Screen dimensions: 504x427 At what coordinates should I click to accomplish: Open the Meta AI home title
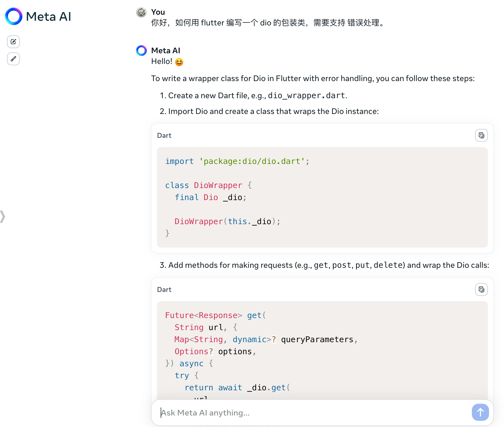pos(48,17)
